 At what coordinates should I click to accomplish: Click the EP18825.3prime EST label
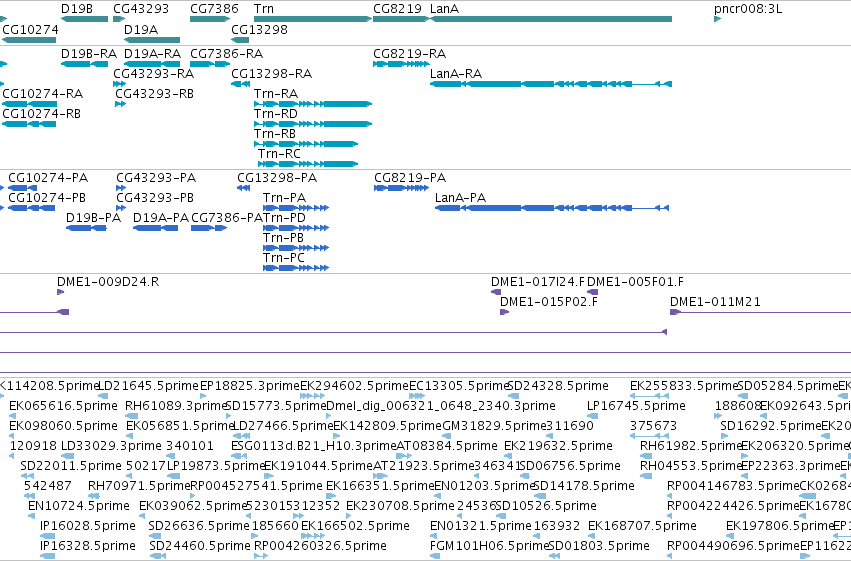point(250,386)
